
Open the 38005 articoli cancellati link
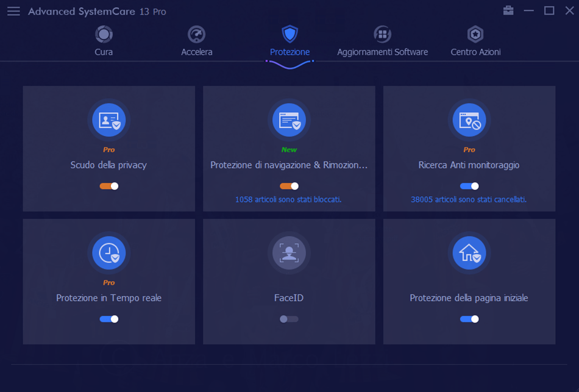pyautogui.click(x=469, y=199)
